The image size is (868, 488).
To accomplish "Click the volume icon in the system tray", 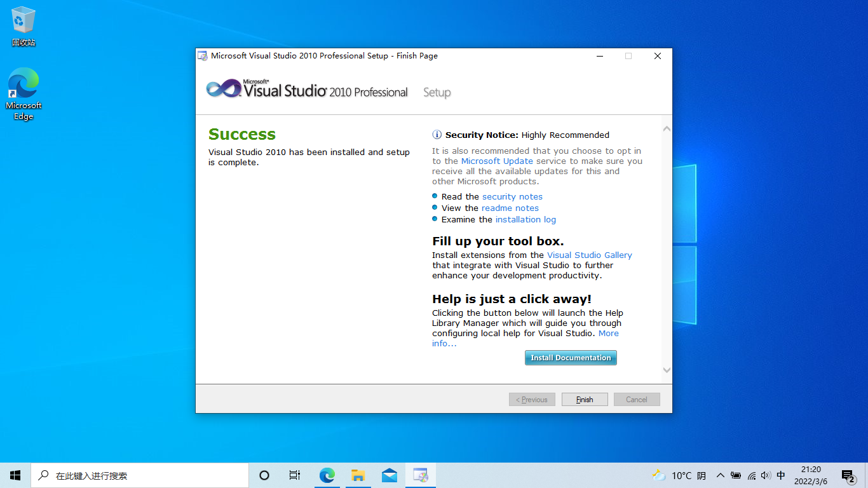I will [x=766, y=475].
